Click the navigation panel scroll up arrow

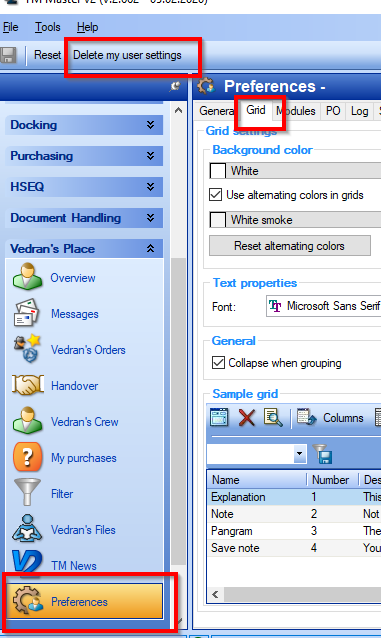pyautogui.click(x=178, y=110)
